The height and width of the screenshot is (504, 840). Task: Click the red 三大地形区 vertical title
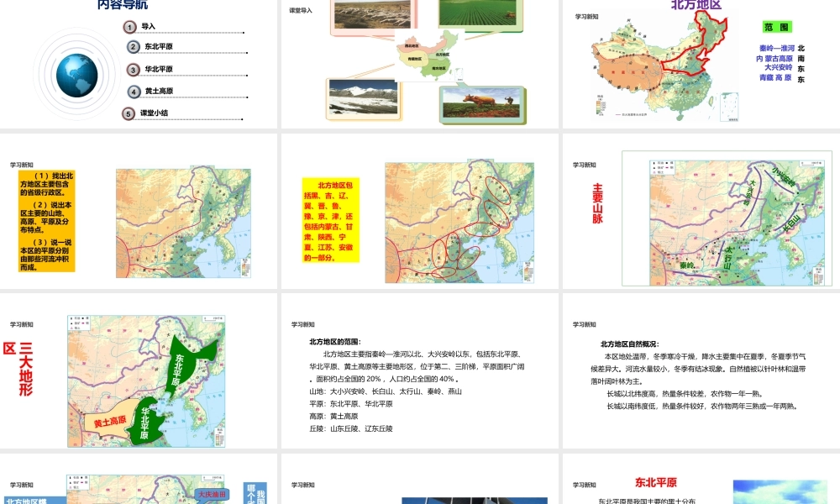click(x=18, y=369)
